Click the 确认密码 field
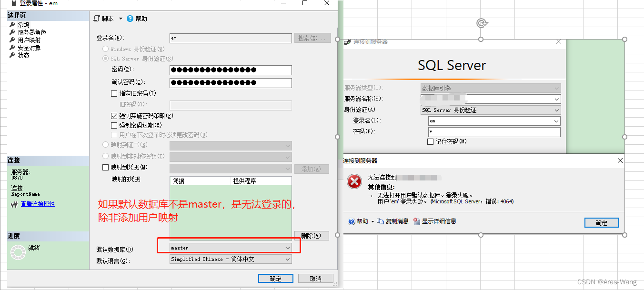The image size is (644, 290). click(231, 83)
